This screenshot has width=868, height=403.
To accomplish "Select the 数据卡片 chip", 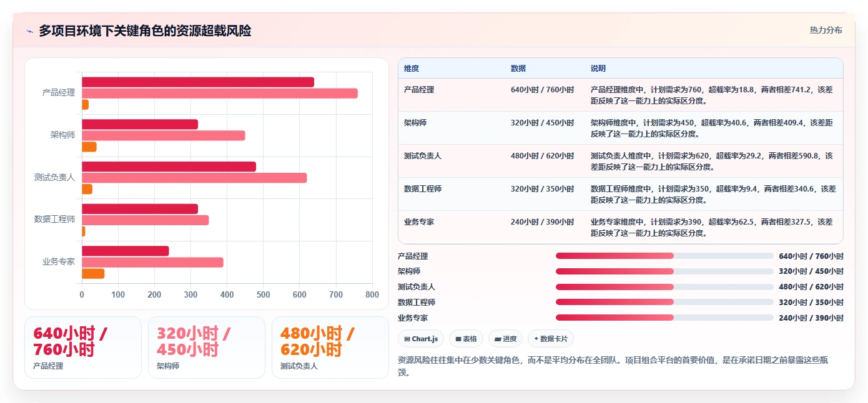I will (550, 339).
